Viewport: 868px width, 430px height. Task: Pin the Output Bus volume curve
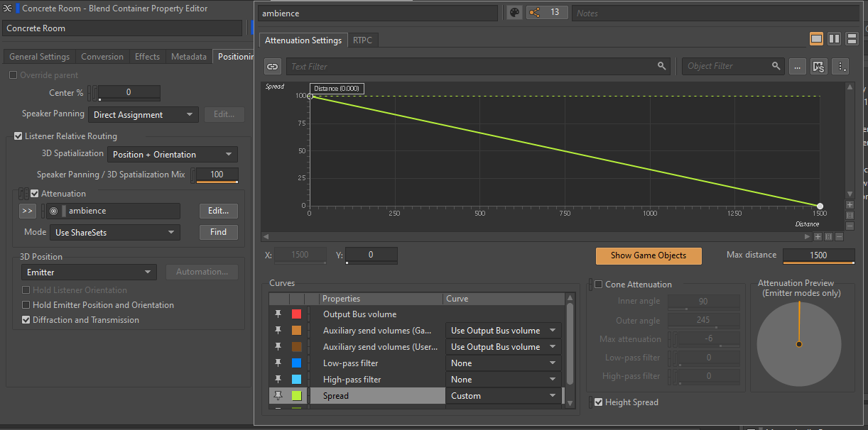pyautogui.click(x=277, y=314)
